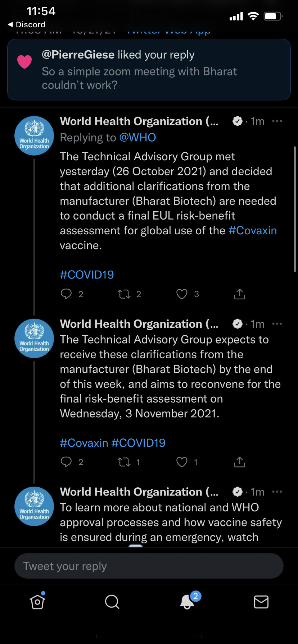This screenshot has height=644, width=298.
Task: Open the Search tab magnifier icon
Action: point(112,602)
